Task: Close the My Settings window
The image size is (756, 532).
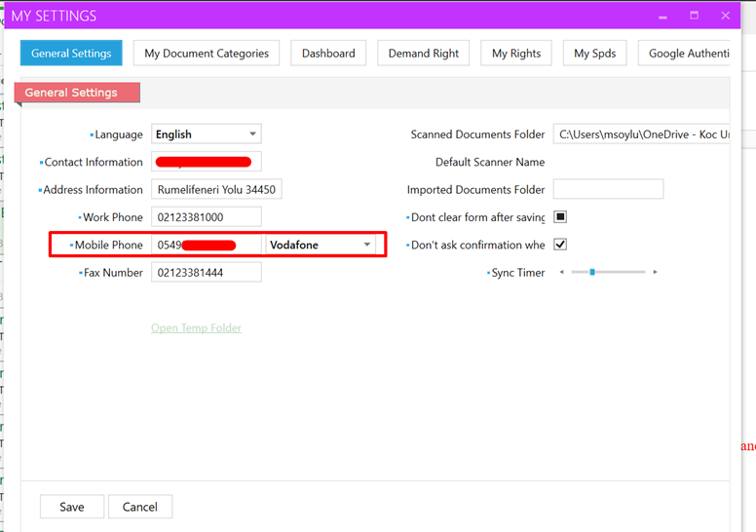Action: pos(726,16)
